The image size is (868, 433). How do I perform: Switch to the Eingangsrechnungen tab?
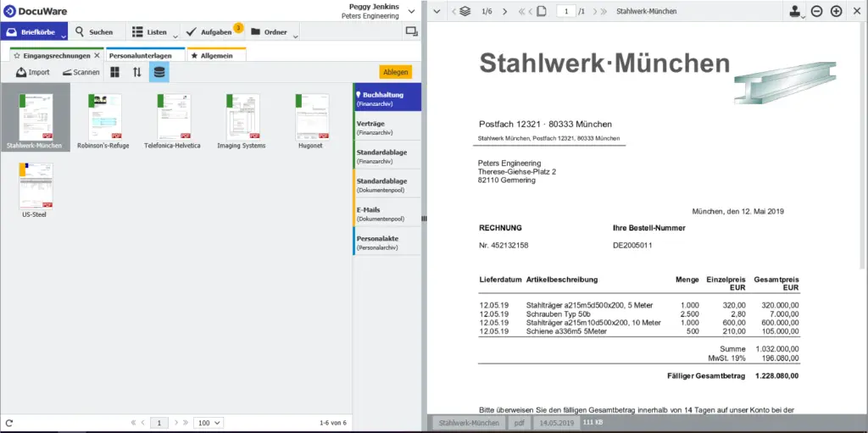(x=57, y=55)
